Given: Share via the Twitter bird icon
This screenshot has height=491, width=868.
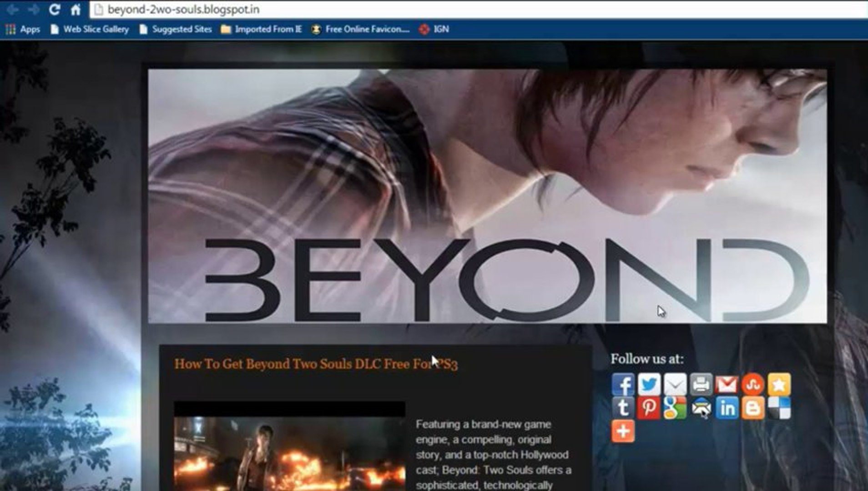Looking at the screenshot, I should tap(649, 385).
